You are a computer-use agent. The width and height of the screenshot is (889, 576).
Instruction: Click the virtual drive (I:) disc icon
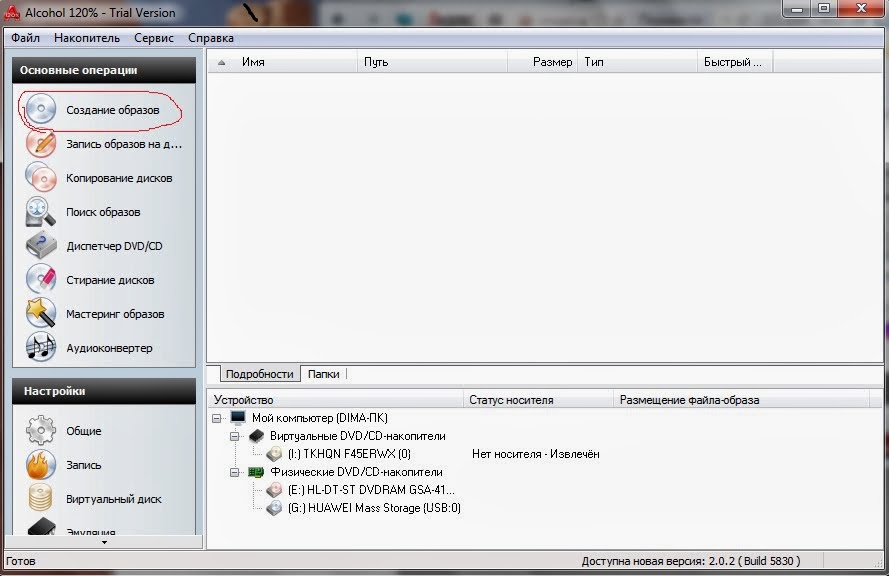274,454
